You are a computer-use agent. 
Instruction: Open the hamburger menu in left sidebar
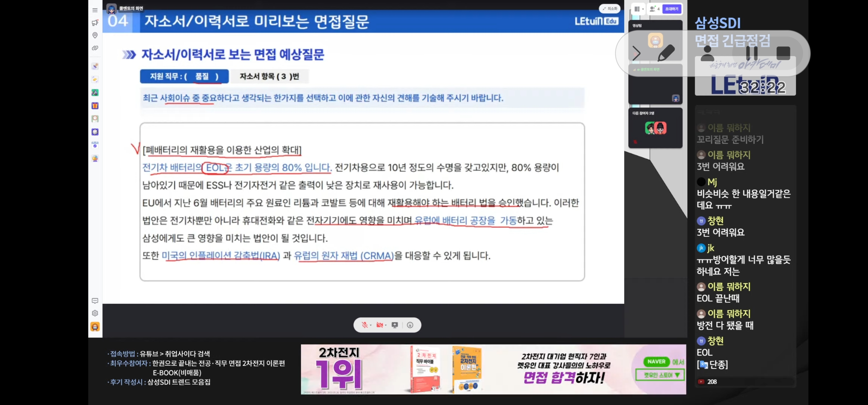(x=95, y=10)
